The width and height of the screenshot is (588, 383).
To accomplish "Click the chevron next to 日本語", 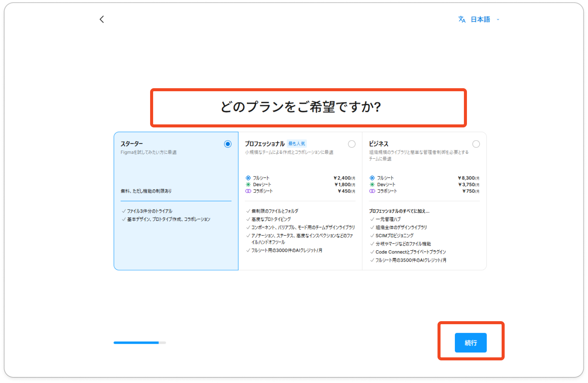I will (498, 20).
